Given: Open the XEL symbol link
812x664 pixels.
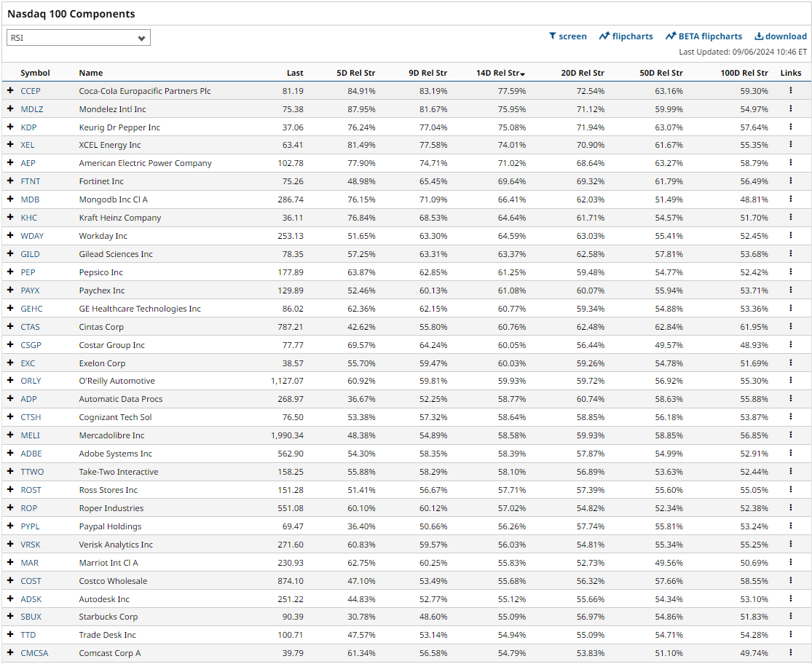Looking at the screenshot, I should coord(28,145).
